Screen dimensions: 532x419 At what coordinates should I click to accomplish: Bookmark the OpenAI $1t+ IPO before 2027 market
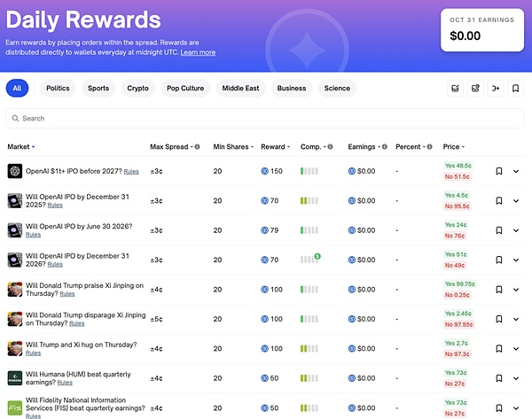pyautogui.click(x=498, y=171)
